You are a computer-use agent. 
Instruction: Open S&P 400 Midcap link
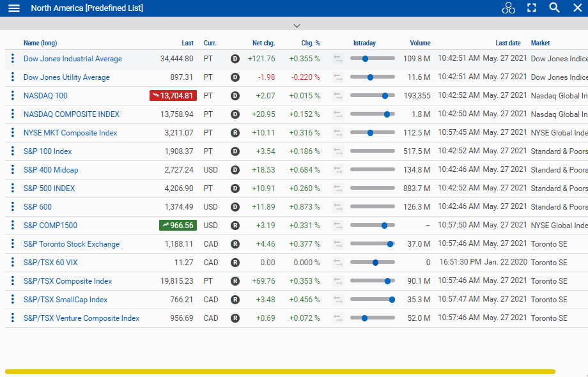pos(51,170)
